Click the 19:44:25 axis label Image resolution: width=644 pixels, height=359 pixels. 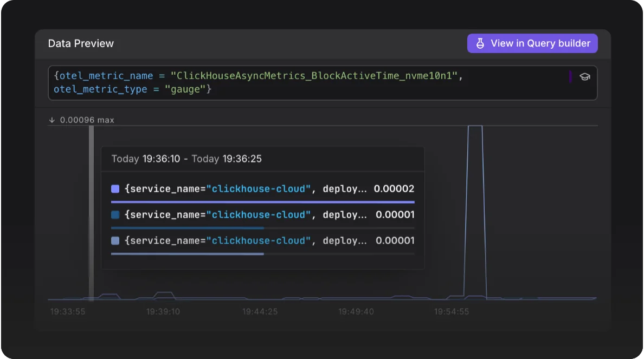260,311
